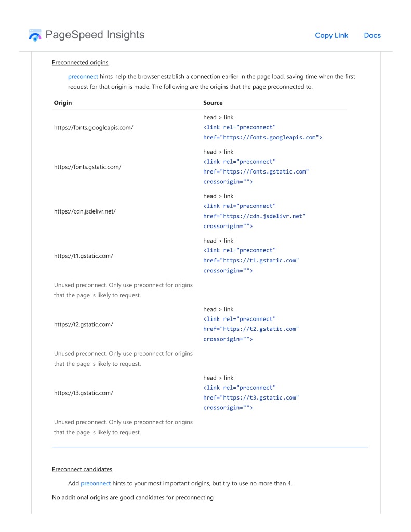The height and width of the screenshot is (532, 411).
Task: Click the unused preconnect warning under t1.gstatic.com
Action: (123, 290)
